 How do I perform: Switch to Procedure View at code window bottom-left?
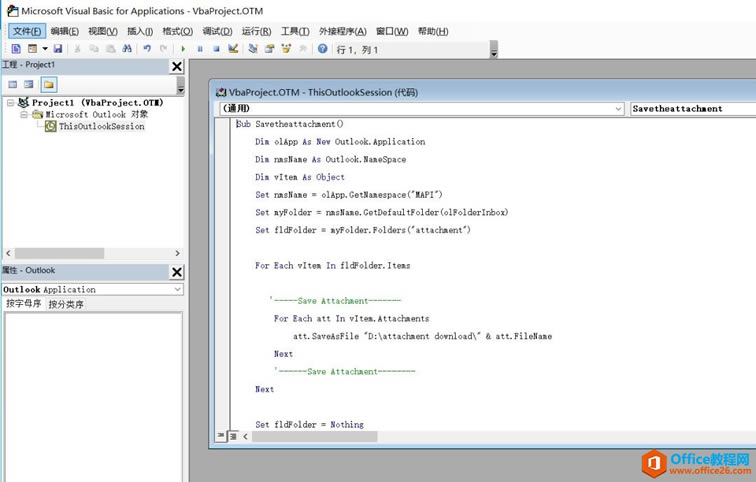(222, 436)
